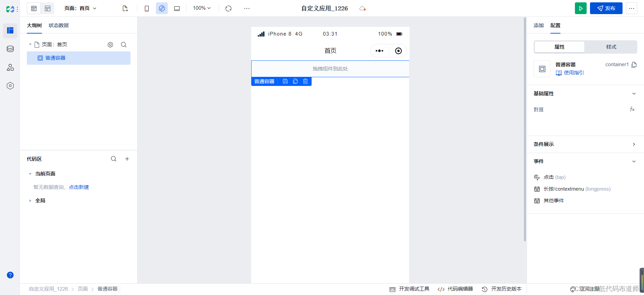Select the mini program preview mode

click(162, 8)
